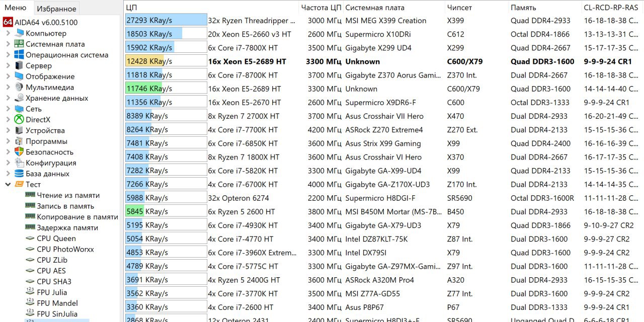Click the MSI B450M Mortar motherboard cell
The width and height of the screenshot is (644, 322).
393,212
